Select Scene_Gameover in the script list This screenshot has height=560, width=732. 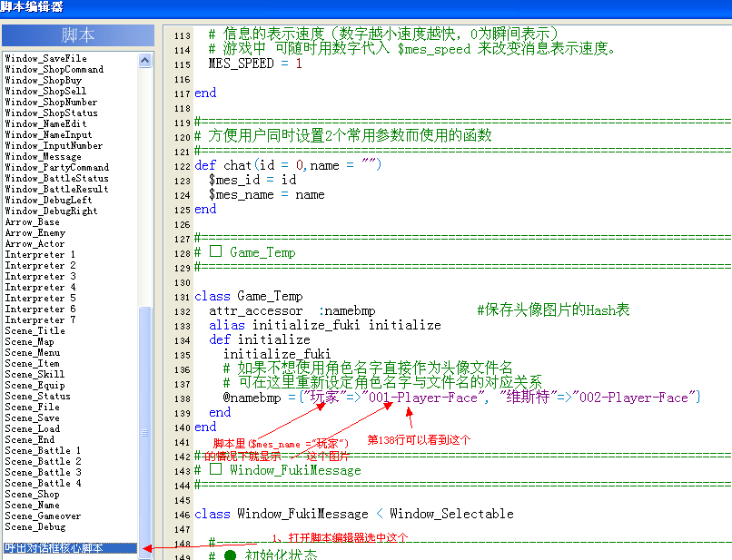coord(43,516)
